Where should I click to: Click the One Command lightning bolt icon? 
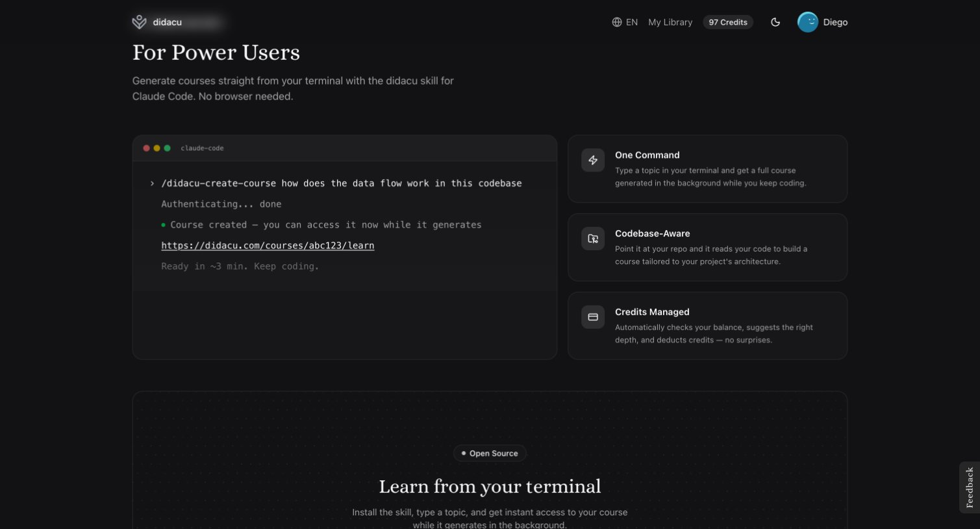click(x=593, y=160)
